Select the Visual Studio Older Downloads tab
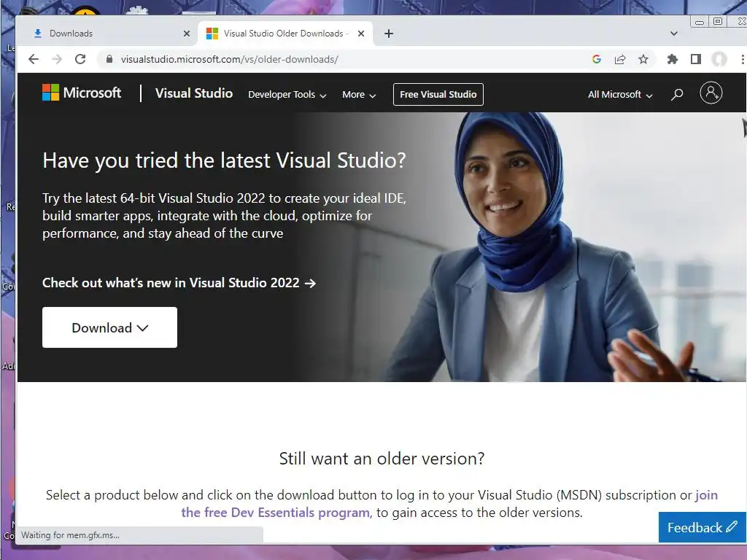The image size is (747, 560). 285,34
